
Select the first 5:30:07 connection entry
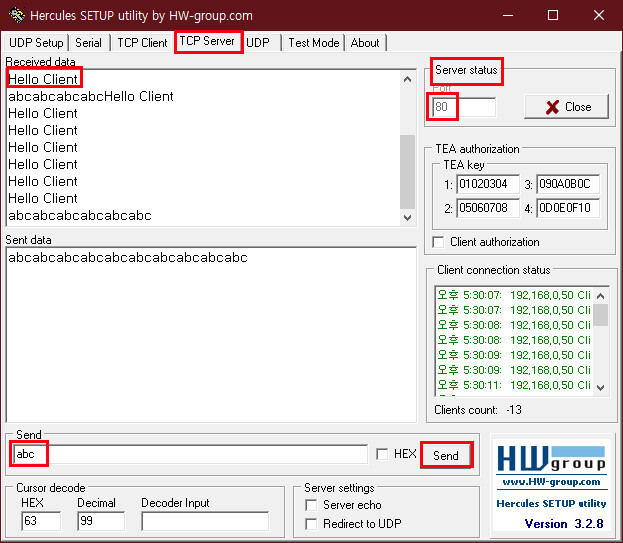click(514, 295)
